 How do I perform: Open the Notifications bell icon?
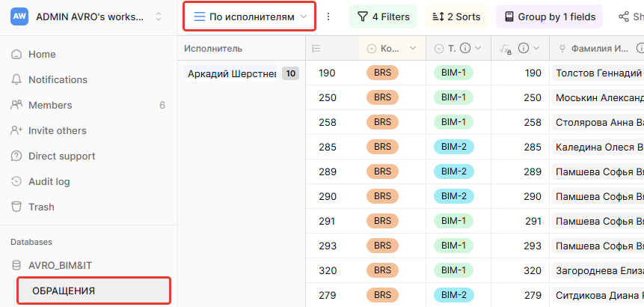16,80
